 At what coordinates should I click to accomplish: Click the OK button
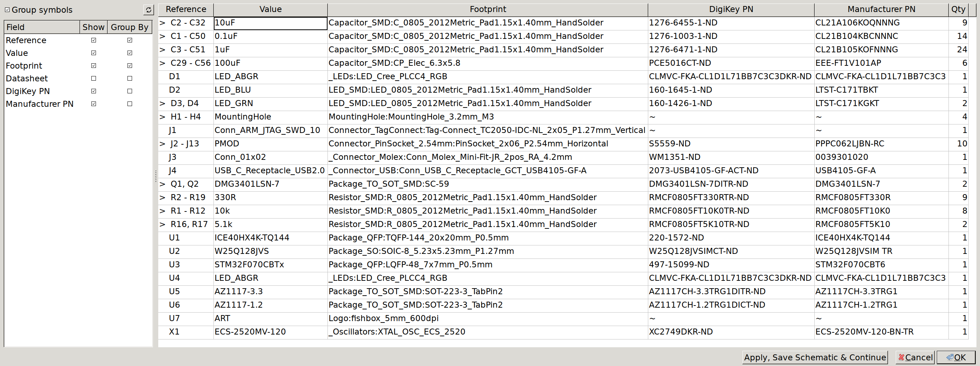pos(956,357)
